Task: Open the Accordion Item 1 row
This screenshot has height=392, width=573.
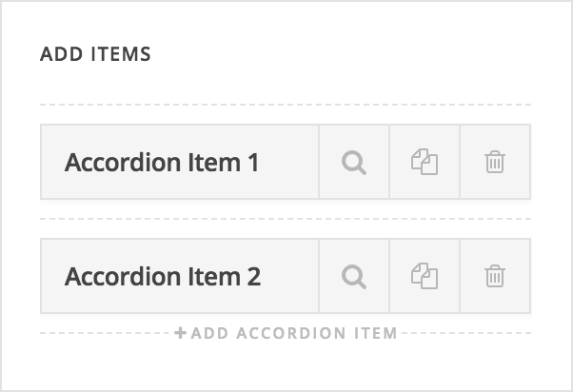Action: pos(180,162)
